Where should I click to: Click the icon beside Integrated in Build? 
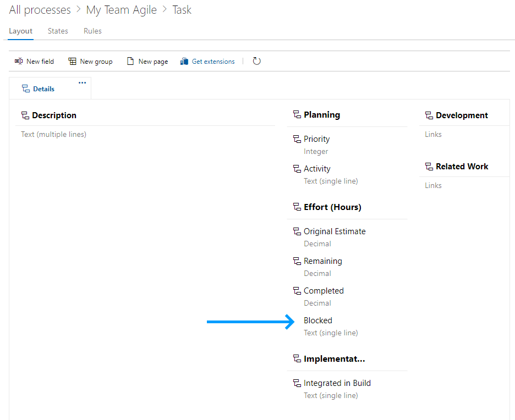297,384
